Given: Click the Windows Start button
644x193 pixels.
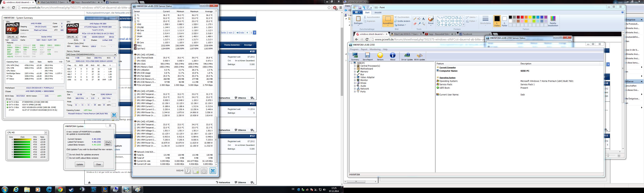Looking at the screenshot, I should coord(5,189).
